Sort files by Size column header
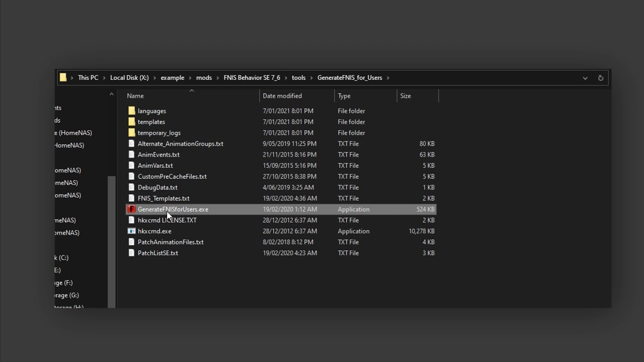 click(x=406, y=96)
